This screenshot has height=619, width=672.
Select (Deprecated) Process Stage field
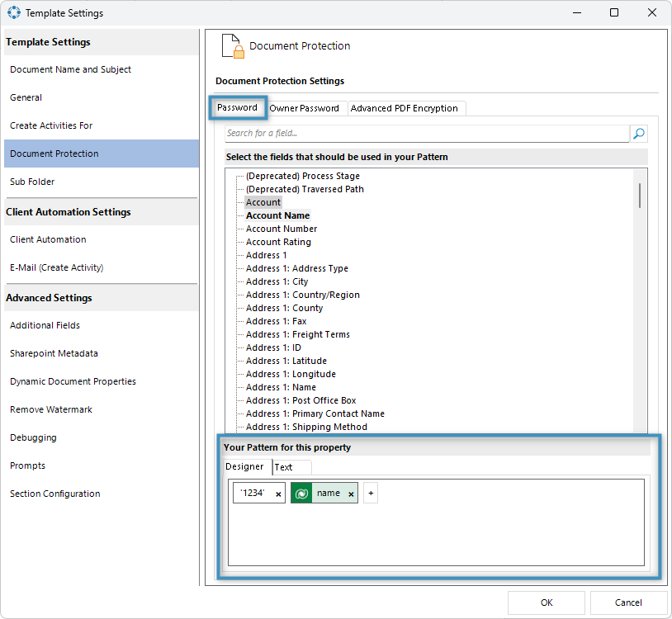pyautogui.click(x=303, y=176)
